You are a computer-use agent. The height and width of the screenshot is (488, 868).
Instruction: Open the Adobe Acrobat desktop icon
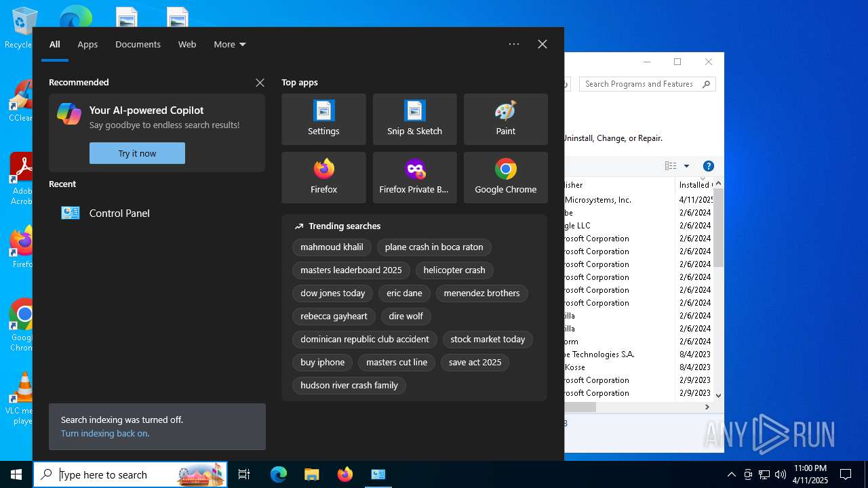point(20,179)
